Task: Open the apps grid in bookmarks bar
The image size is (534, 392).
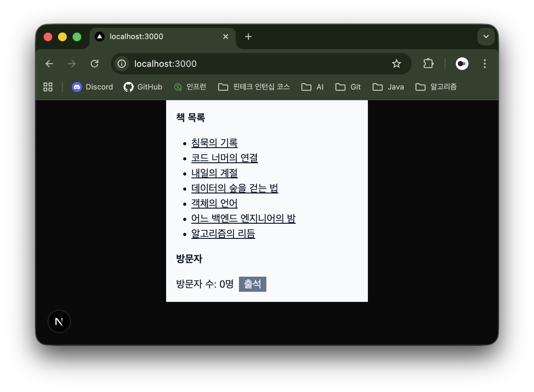Action: [48, 87]
